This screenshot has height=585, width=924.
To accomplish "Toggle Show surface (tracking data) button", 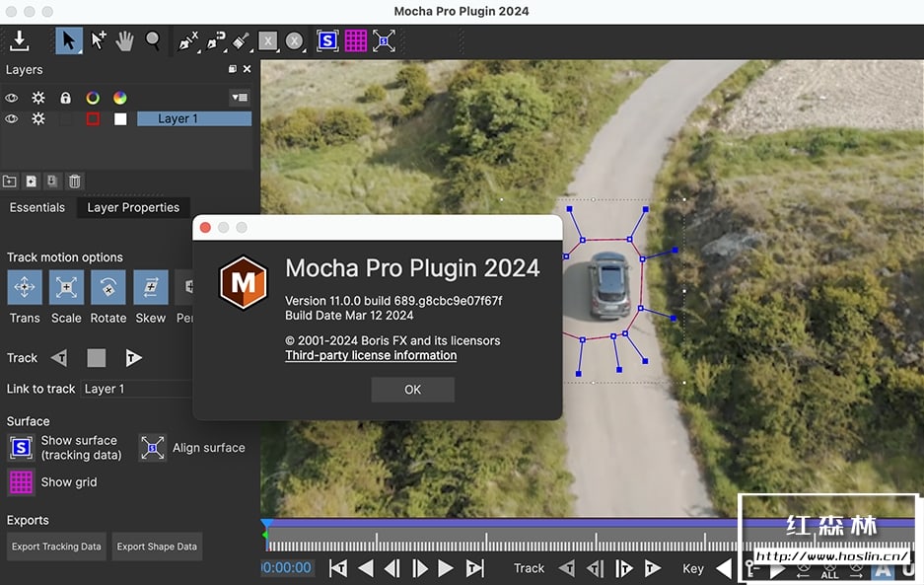I will click(x=22, y=448).
